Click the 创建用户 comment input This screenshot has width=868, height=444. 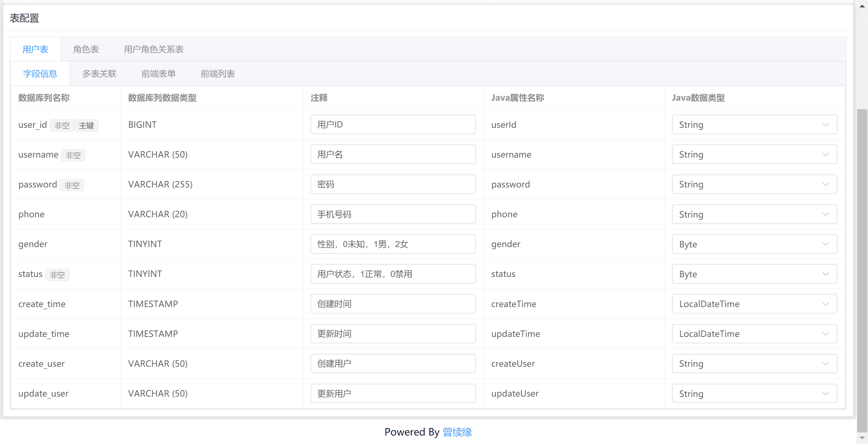[x=393, y=364]
